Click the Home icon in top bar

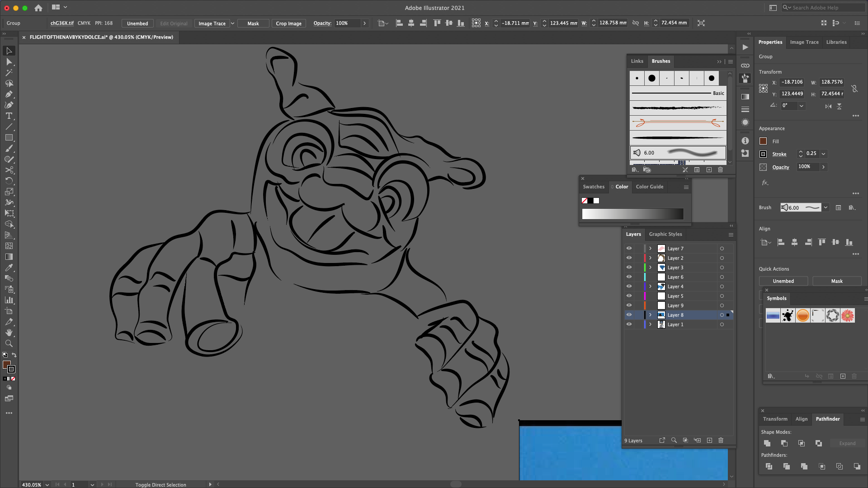(x=38, y=8)
